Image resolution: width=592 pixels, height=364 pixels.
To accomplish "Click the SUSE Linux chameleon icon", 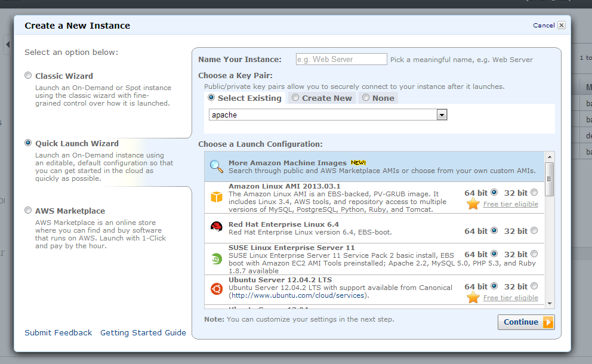I will 217,259.
